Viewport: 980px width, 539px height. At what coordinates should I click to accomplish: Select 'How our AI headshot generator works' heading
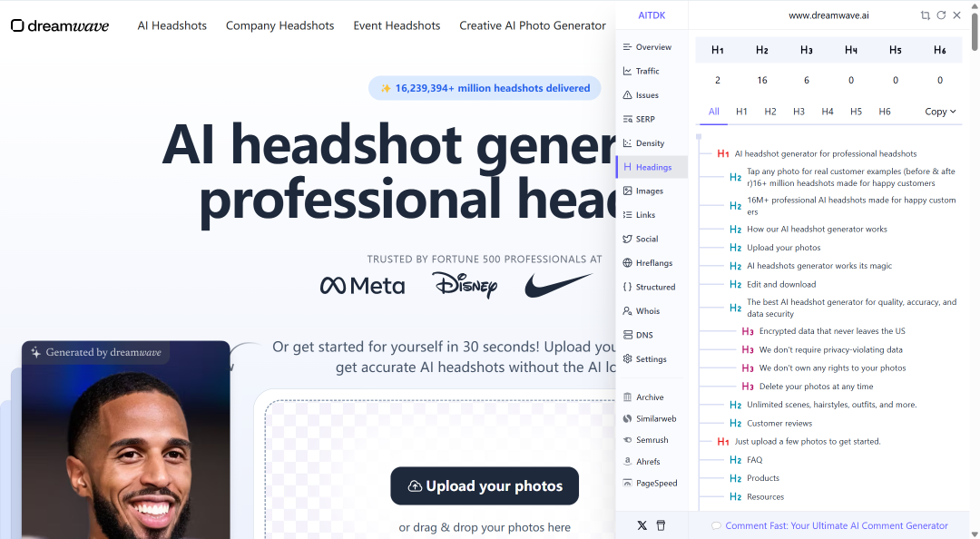817,230
